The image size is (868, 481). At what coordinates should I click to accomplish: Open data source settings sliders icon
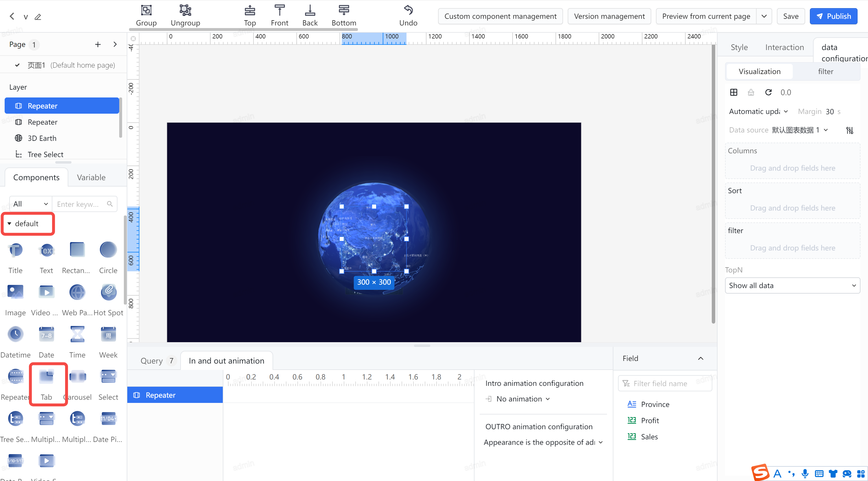click(849, 130)
